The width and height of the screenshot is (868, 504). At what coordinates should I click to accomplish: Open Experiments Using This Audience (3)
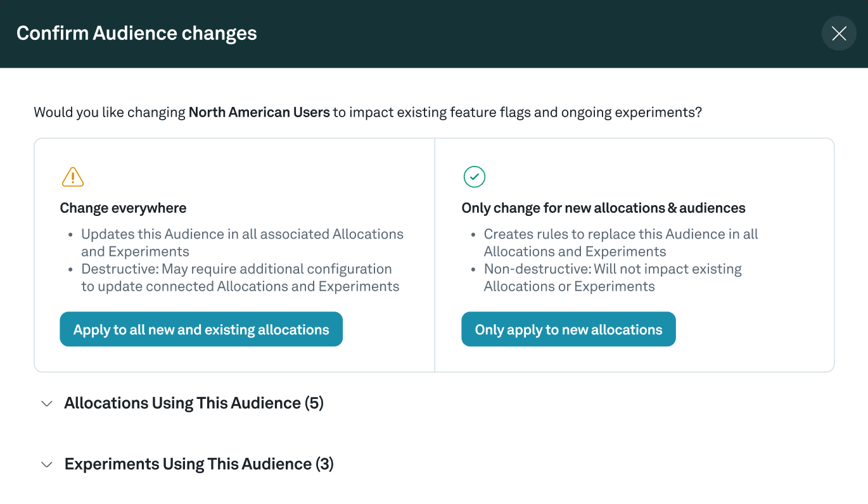199,464
